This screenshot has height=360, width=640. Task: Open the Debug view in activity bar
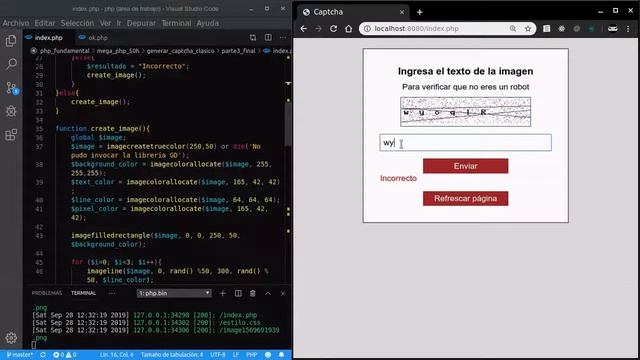(11, 111)
